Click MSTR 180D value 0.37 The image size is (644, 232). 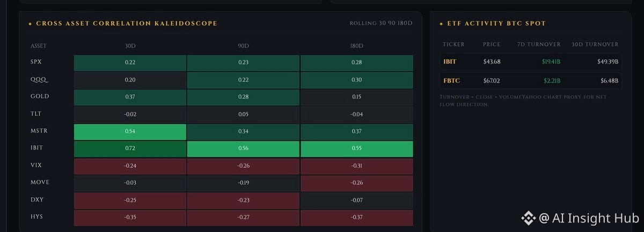357,132
